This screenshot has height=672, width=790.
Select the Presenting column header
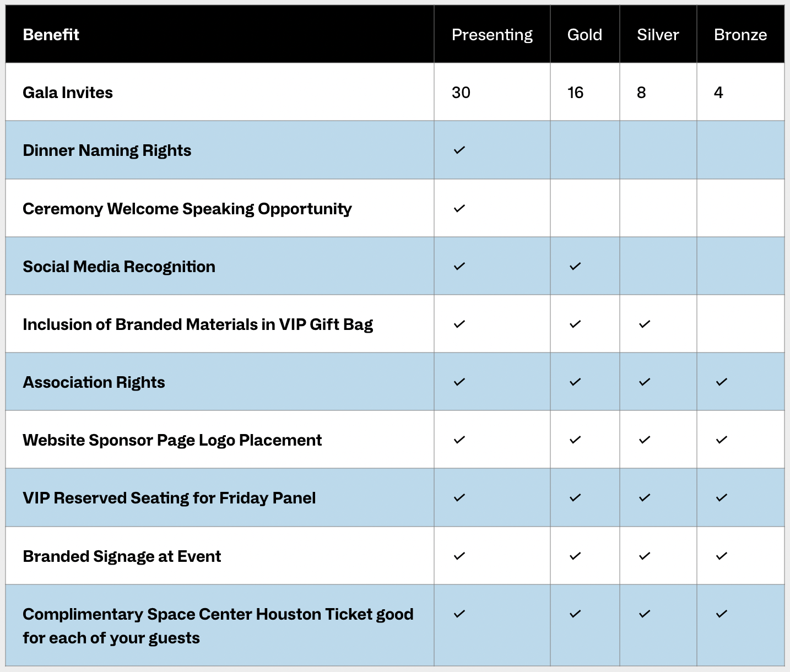pos(492,35)
